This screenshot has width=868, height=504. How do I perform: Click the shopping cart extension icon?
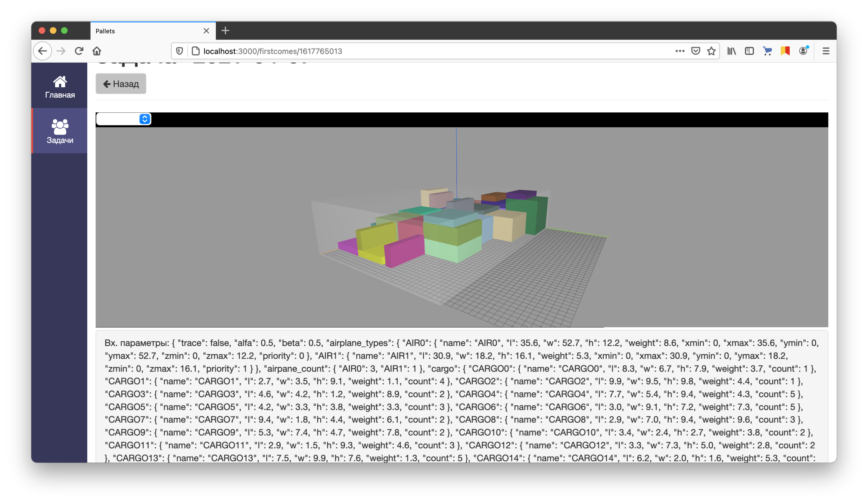pos(767,51)
